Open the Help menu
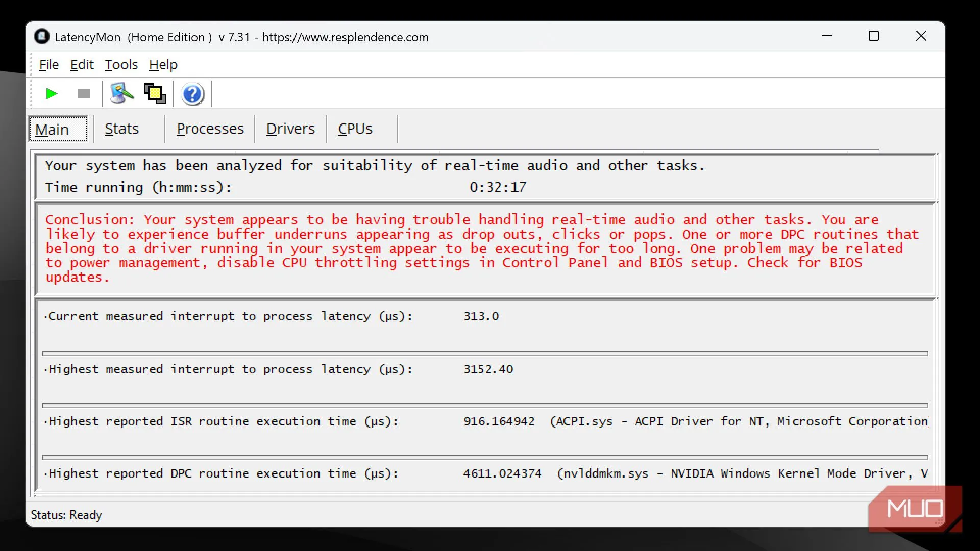Viewport: 980px width, 551px height. [x=163, y=65]
